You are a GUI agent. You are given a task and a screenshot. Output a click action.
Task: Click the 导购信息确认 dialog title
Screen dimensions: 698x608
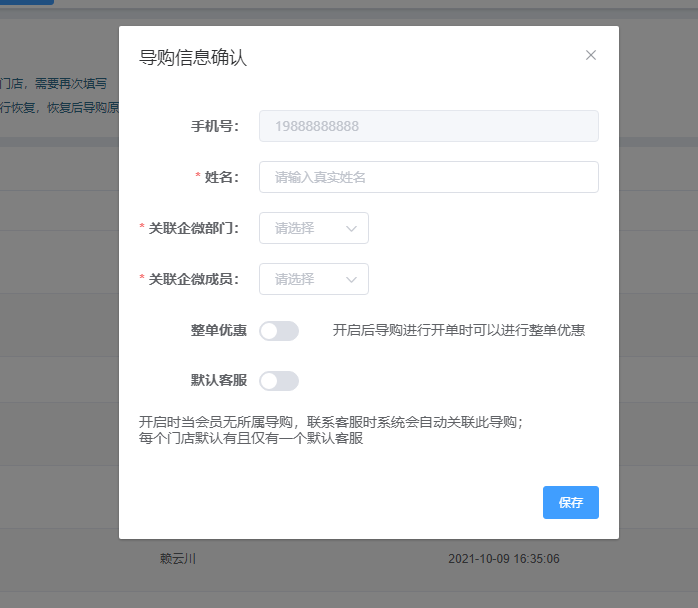pyautogui.click(x=193, y=57)
